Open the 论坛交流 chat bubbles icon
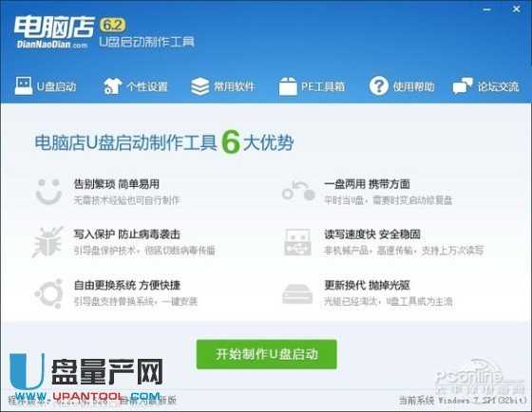532x412 pixels. coord(463,85)
